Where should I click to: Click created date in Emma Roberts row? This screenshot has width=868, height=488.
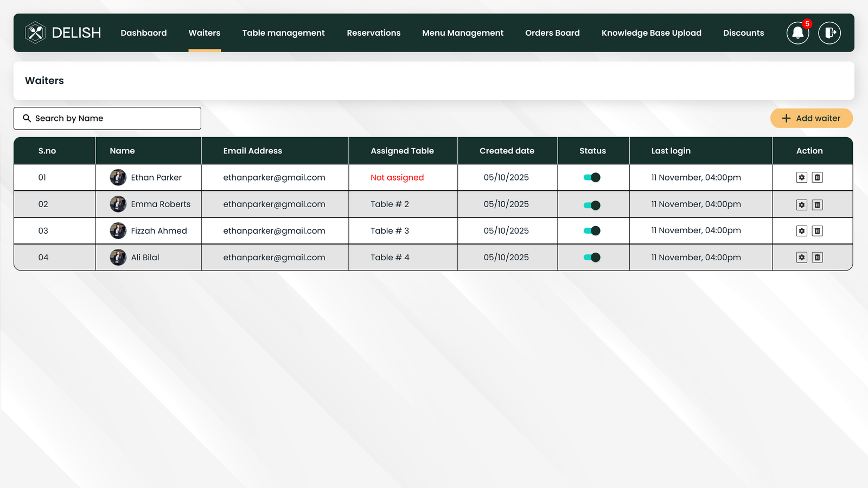506,204
